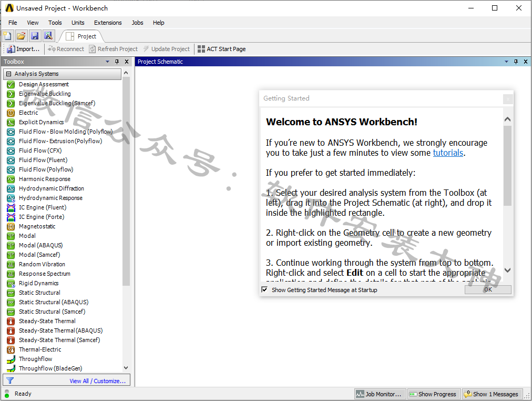Open the Jobs menu
The image size is (532, 401).
tap(137, 23)
